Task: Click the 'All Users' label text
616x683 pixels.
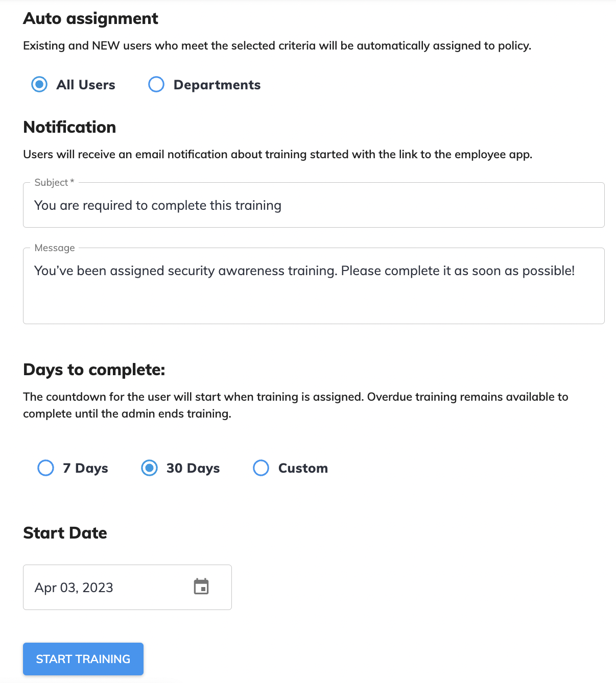Action: coord(85,85)
